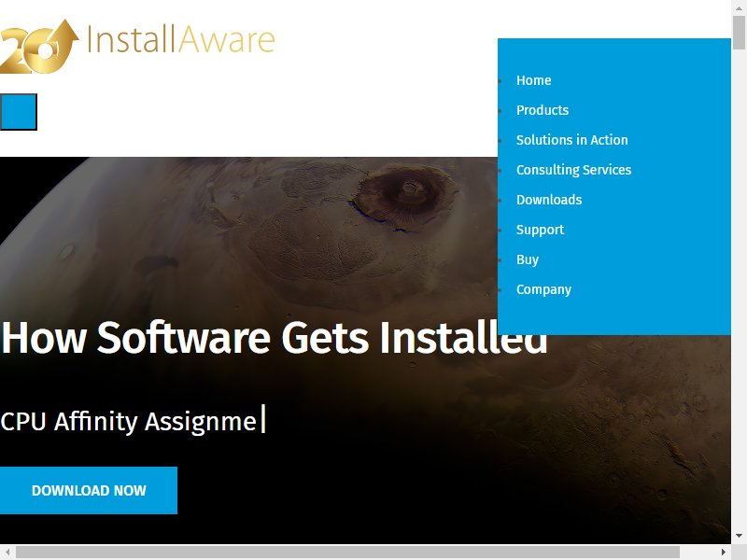Select Support from the navigation menu
This screenshot has height=560, width=747.
click(541, 230)
